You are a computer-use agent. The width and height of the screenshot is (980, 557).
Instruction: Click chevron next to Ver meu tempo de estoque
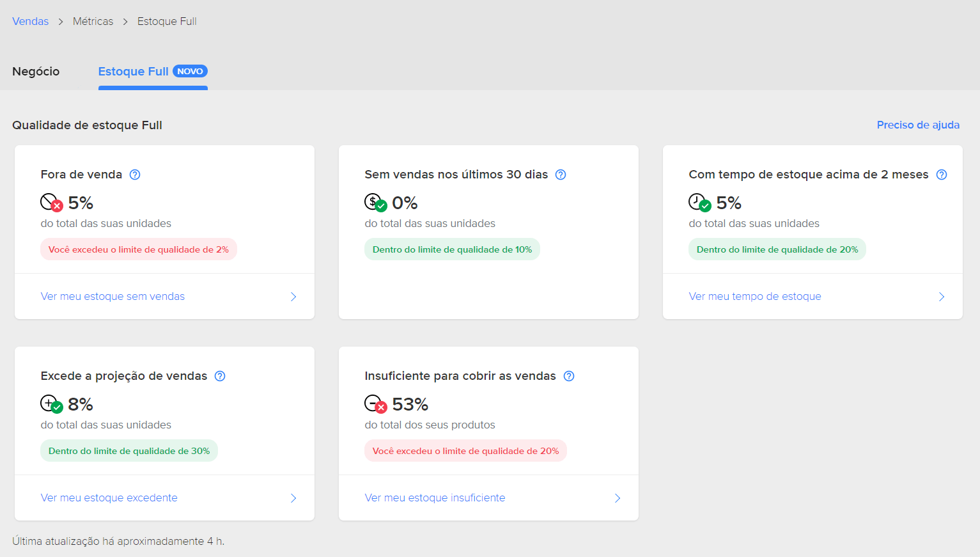pos(942,297)
